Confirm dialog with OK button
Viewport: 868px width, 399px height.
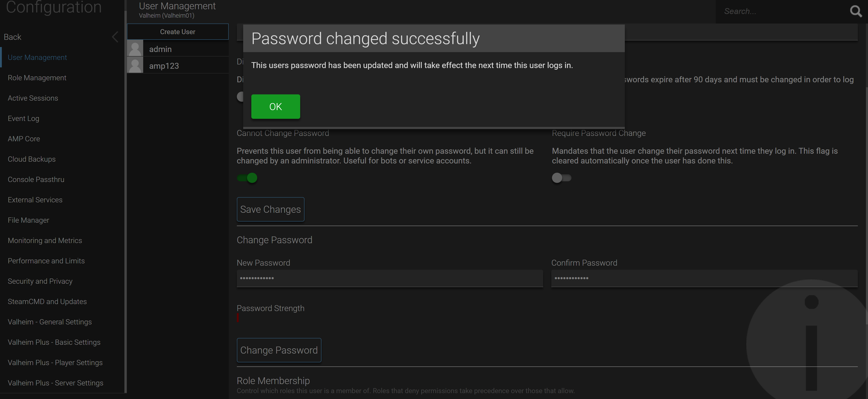point(276,106)
